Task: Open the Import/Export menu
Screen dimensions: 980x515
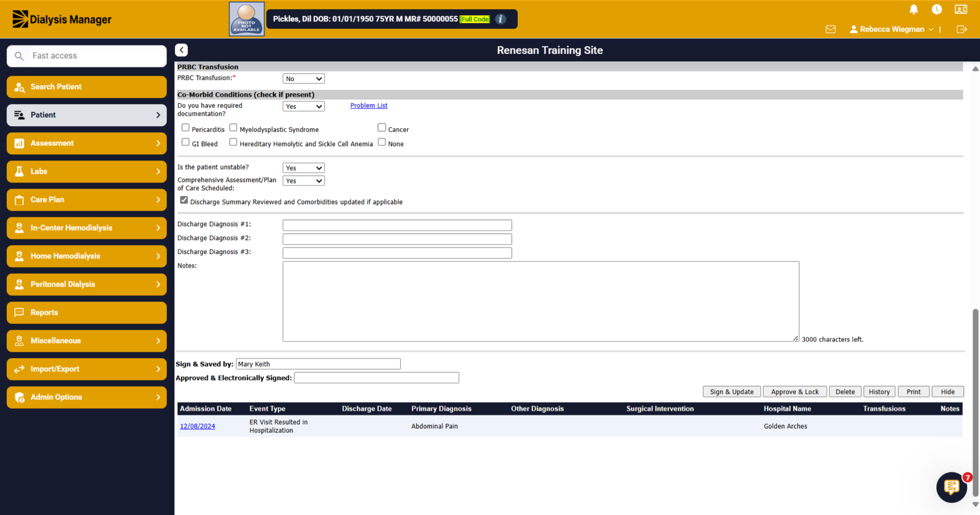Action: coord(87,369)
